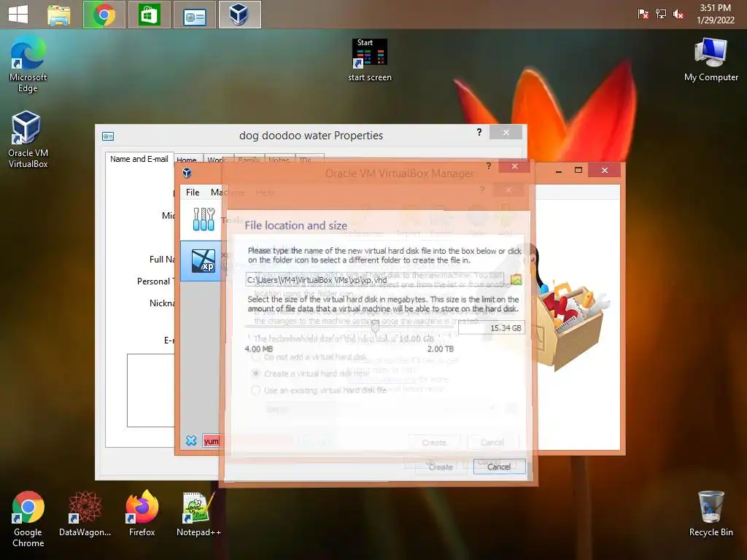747x560 pixels.
Task: Open the faded Help menu in VirtualBox
Action: [x=265, y=192]
